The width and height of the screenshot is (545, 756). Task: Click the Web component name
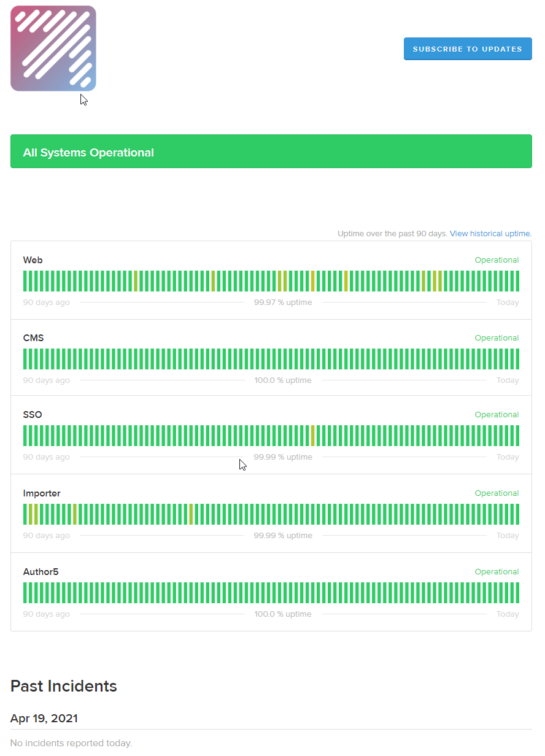pos(33,260)
